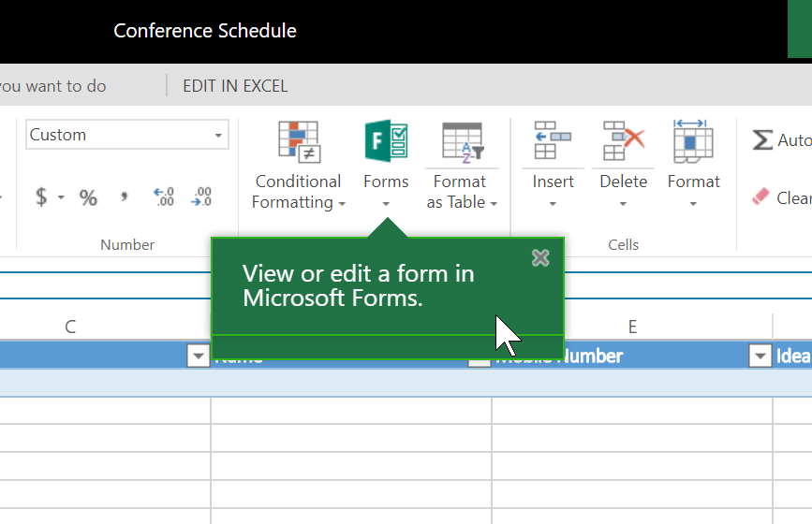Viewport: 812px width, 524px height.
Task: Click the Idea column header cell
Action: (x=793, y=356)
